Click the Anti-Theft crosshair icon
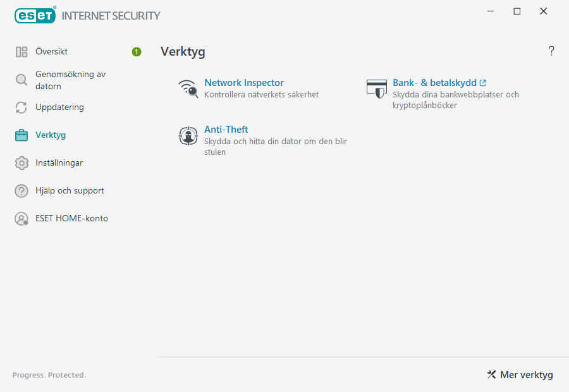The image size is (569, 392). tap(188, 135)
